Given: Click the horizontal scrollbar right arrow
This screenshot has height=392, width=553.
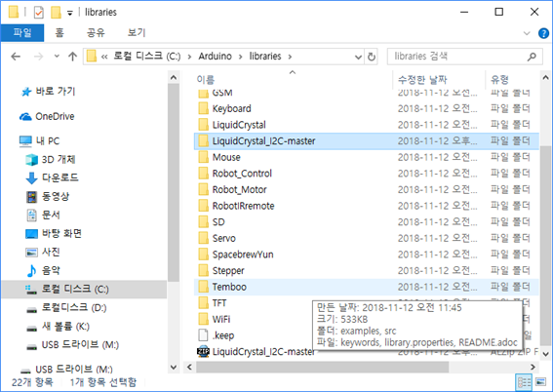Looking at the screenshot, I should tap(533, 368).
